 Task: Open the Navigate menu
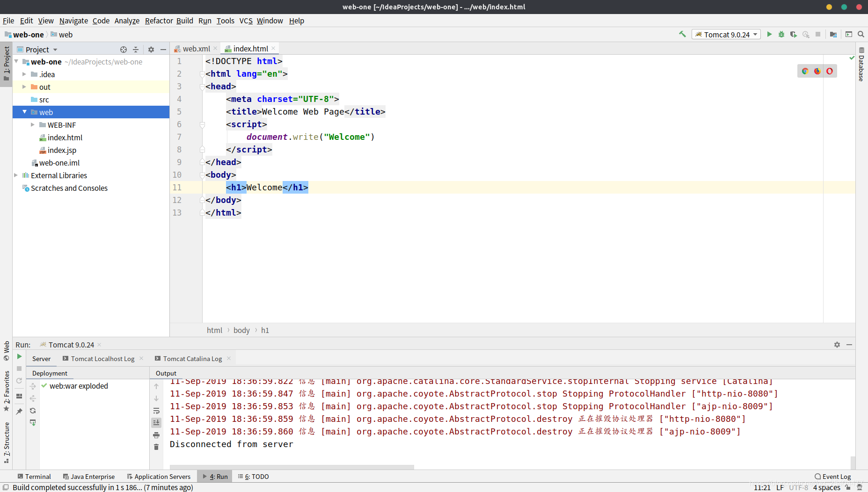click(x=73, y=21)
